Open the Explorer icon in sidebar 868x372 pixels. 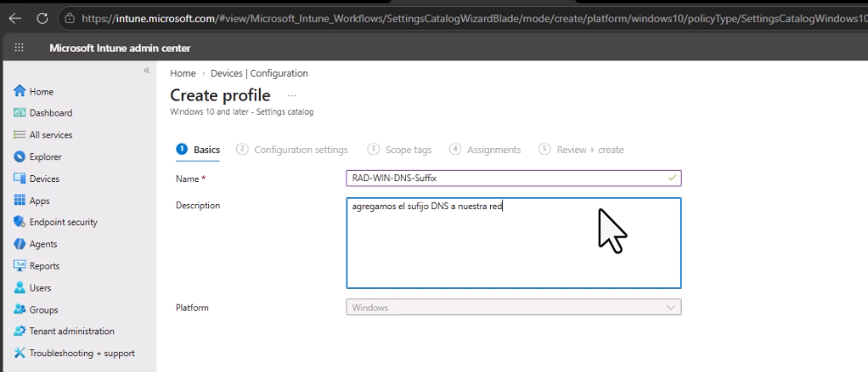pyautogui.click(x=20, y=158)
